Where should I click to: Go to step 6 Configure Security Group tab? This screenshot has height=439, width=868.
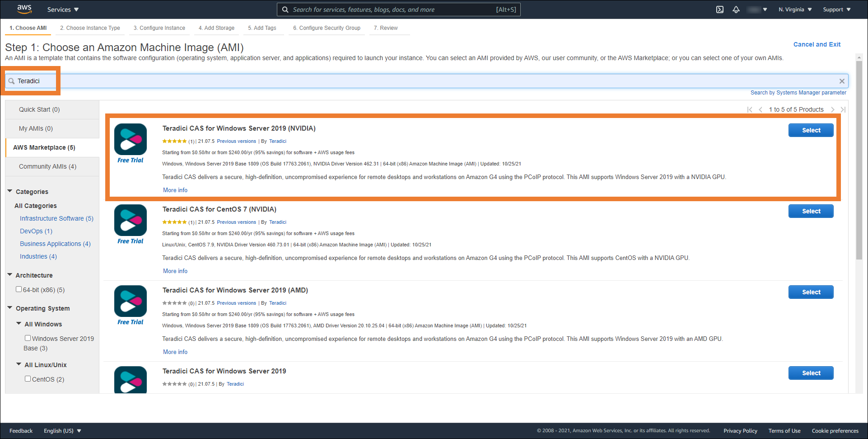pos(327,28)
